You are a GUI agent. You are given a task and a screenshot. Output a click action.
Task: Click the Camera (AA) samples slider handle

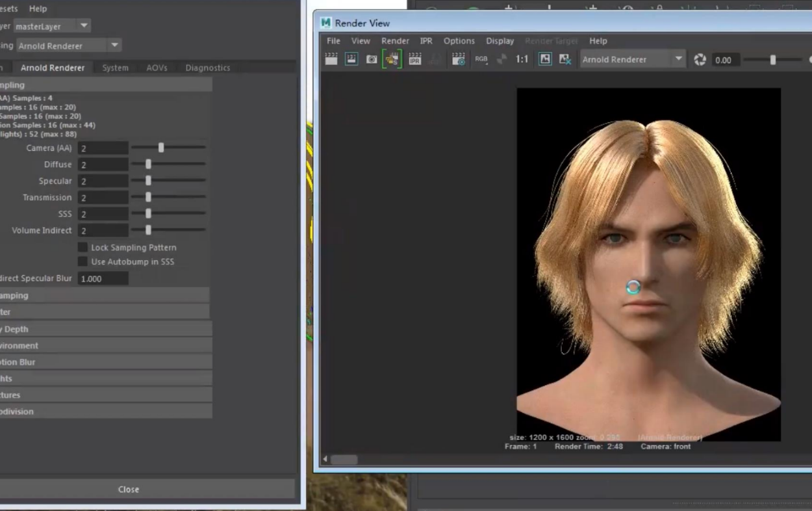tap(161, 148)
